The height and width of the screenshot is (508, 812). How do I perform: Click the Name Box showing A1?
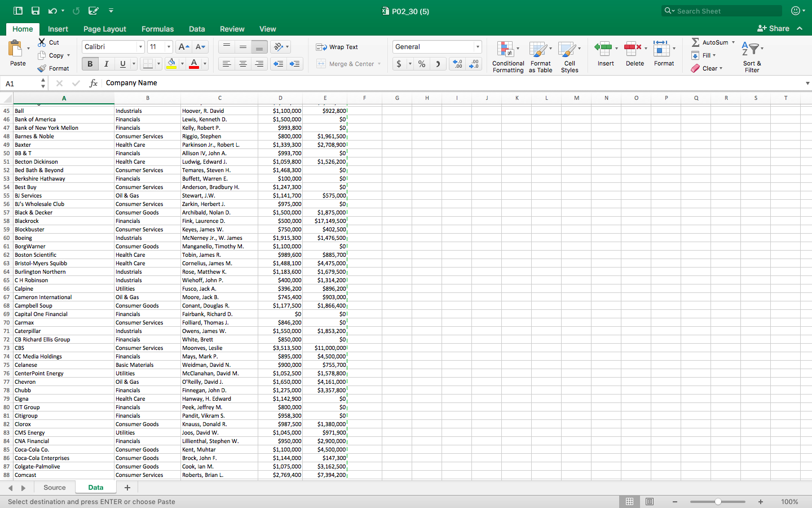[x=21, y=84]
